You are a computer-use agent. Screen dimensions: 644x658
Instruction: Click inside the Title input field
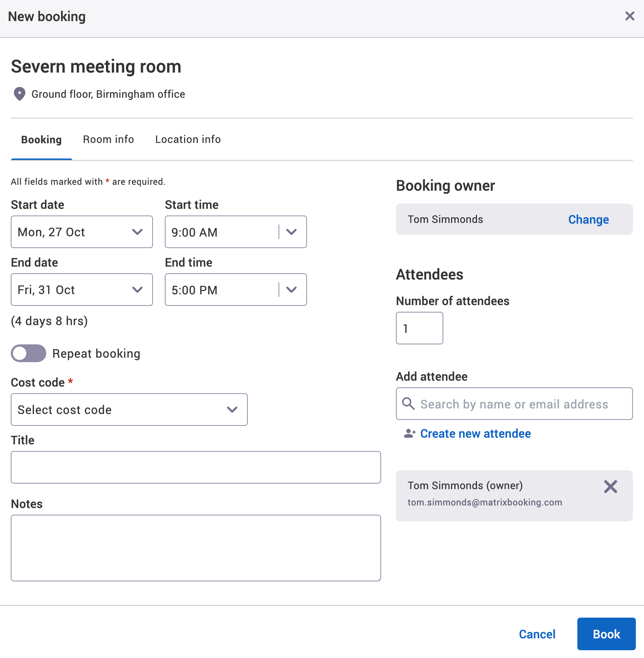(x=196, y=467)
